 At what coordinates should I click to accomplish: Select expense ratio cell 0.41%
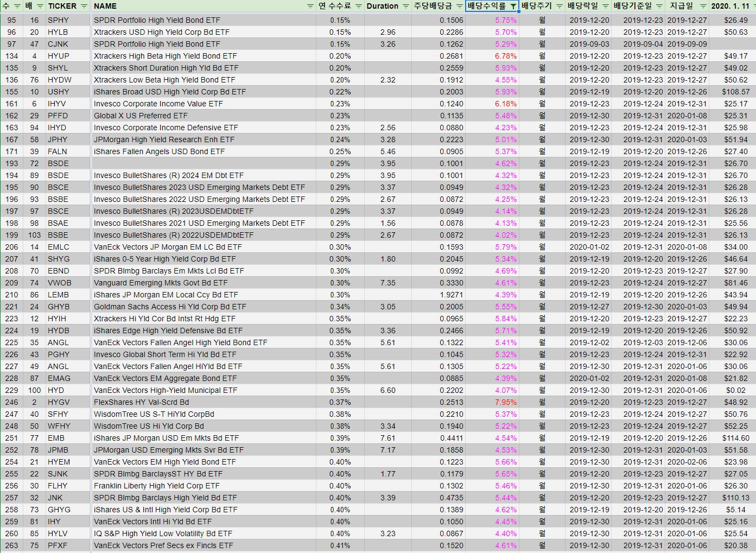coord(340,545)
